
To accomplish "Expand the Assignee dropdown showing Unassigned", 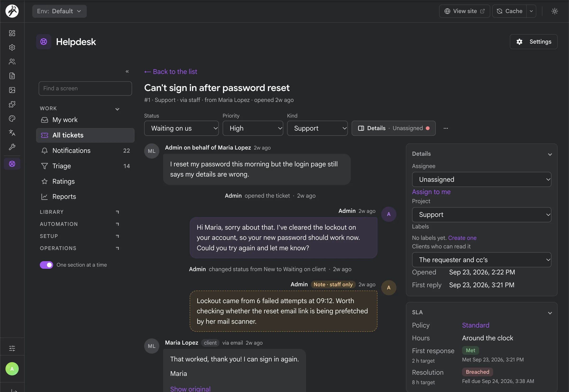I will (x=481, y=180).
